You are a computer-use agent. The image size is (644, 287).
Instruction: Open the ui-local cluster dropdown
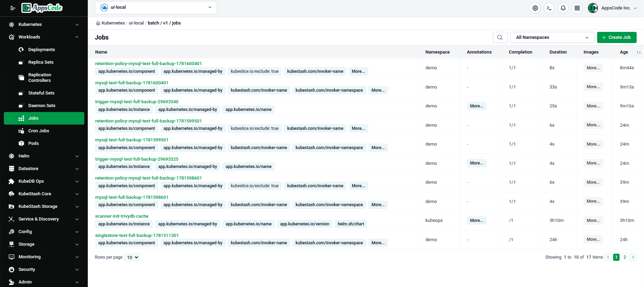[156, 8]
